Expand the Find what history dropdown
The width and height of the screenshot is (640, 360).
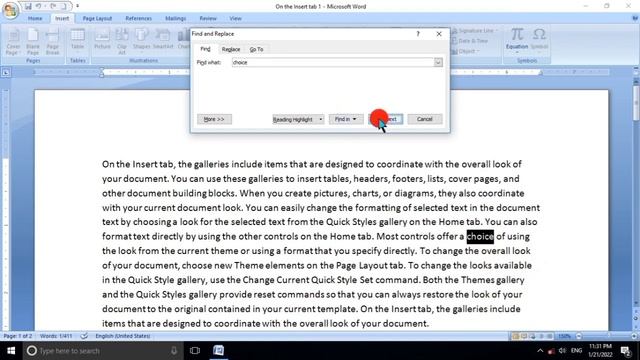click(x=438, y=62)
